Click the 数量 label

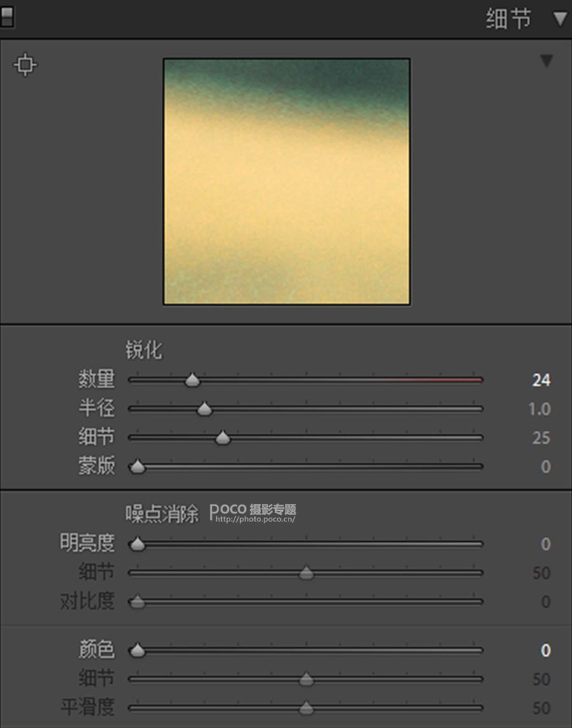(96, 379)
